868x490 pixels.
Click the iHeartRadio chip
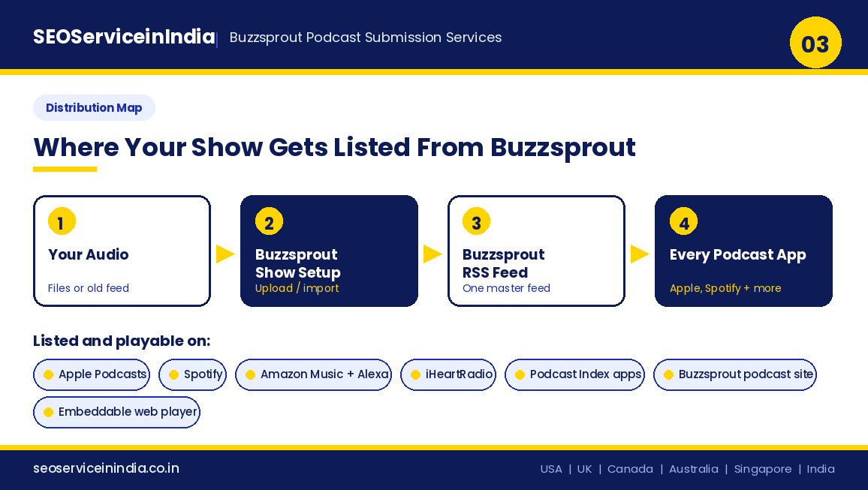pos(448,374)
